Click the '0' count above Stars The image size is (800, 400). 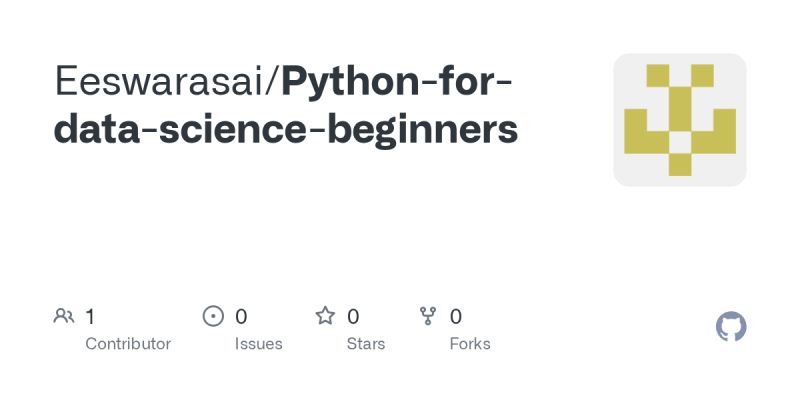353,317
